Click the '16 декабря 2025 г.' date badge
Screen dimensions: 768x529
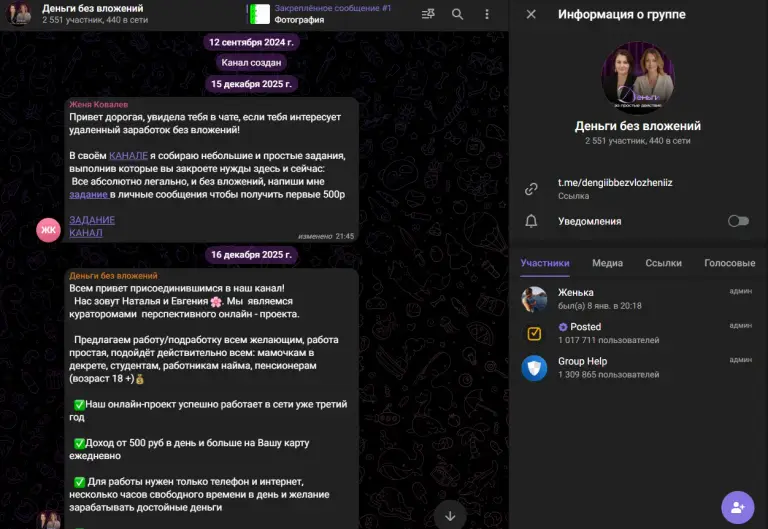tap(251, 255)
